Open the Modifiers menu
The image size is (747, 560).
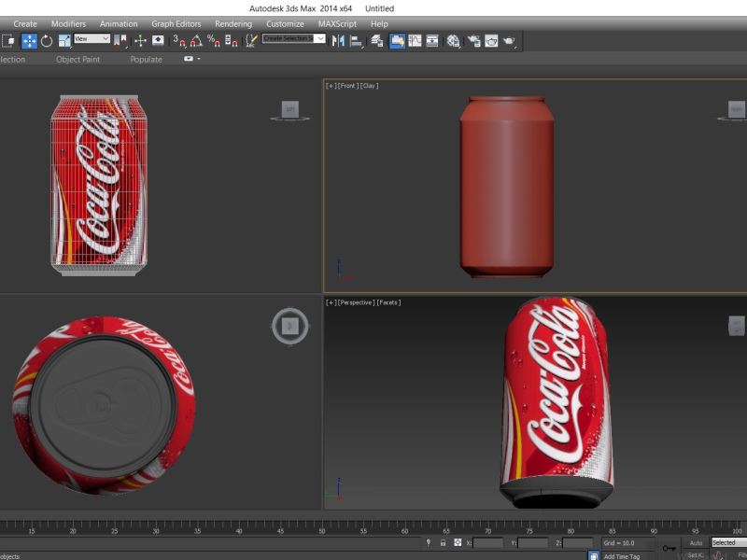click(x=68, y=23)
